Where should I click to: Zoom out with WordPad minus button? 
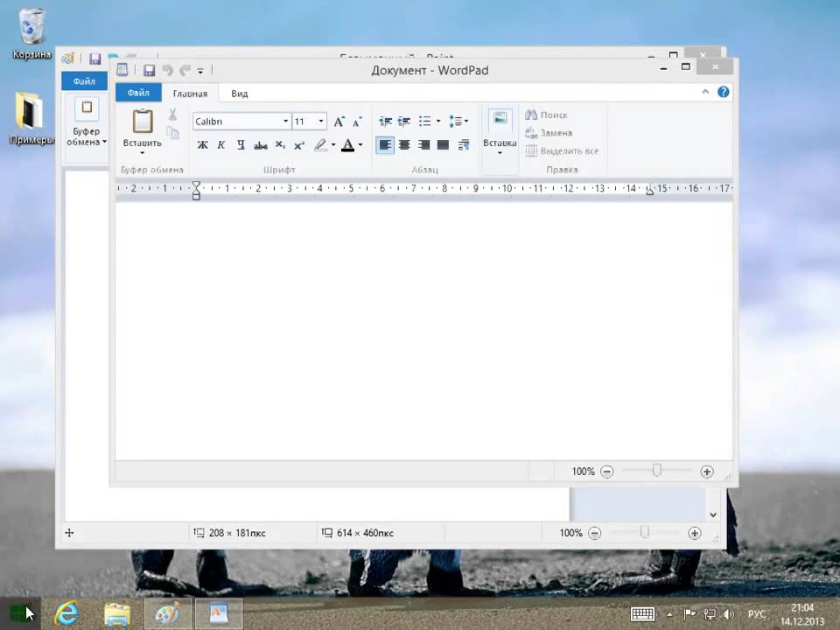coord(607,472)
